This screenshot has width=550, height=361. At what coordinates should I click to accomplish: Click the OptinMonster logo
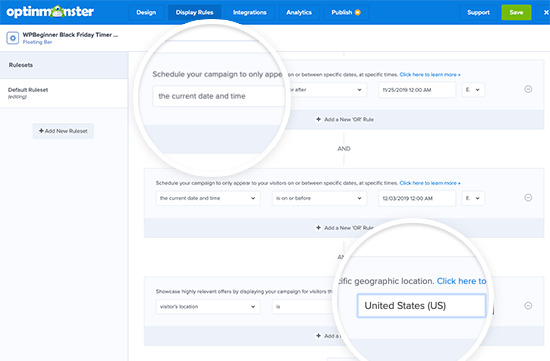(50, 12)
